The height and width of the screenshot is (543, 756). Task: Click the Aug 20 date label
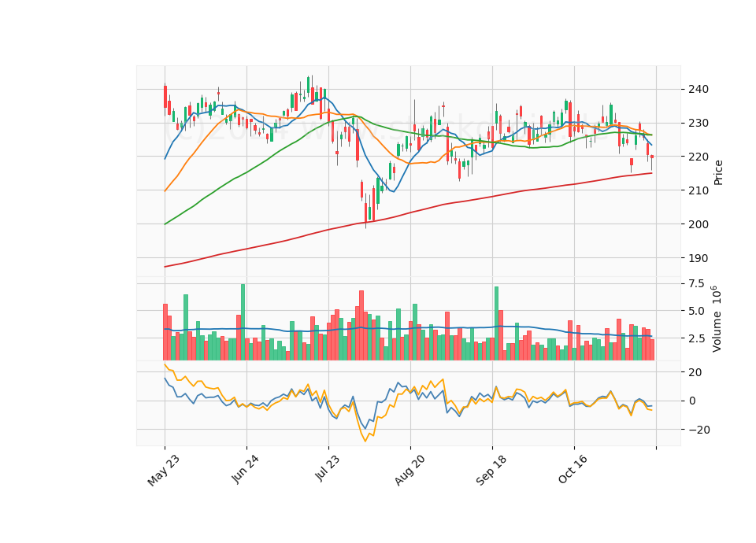(x=409, y=471)
